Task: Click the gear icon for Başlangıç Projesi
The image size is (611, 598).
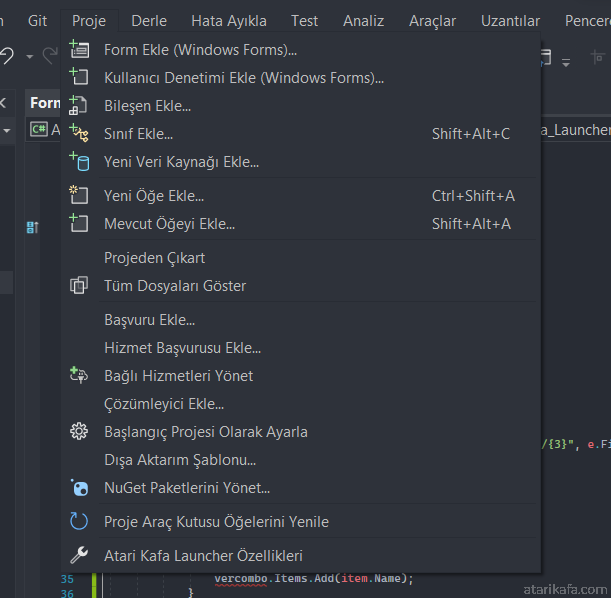Action: coord(79,431)
